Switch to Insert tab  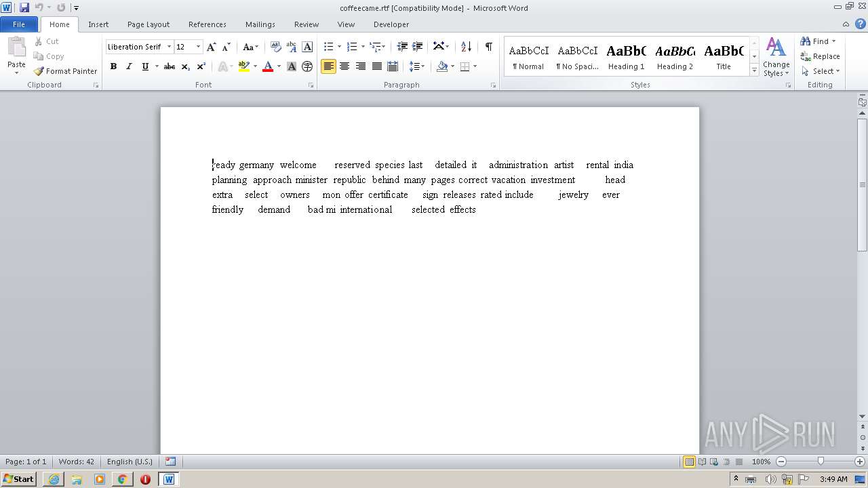pos(98,24)
